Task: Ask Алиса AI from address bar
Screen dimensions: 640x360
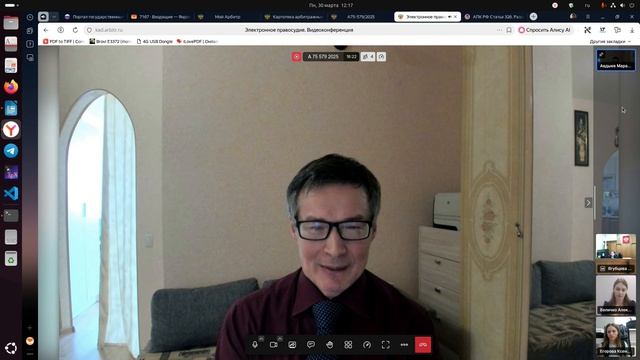Action: 544,30
